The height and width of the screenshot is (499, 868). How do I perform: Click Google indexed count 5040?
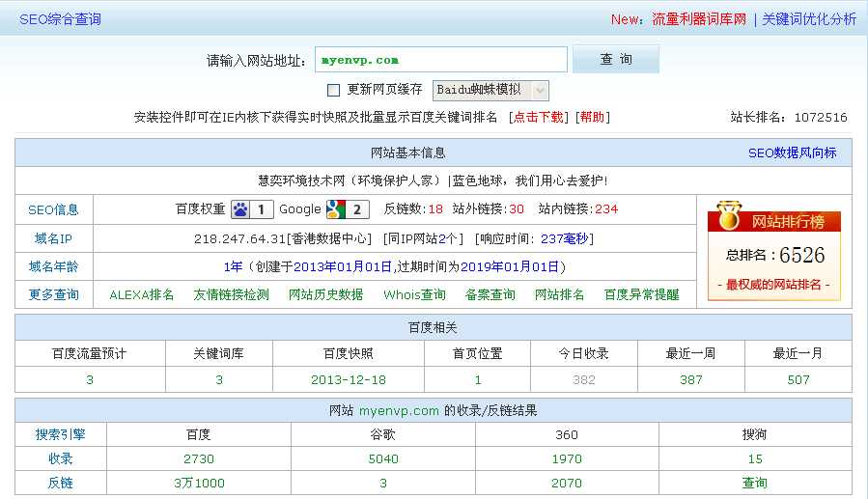pos(383,459)
